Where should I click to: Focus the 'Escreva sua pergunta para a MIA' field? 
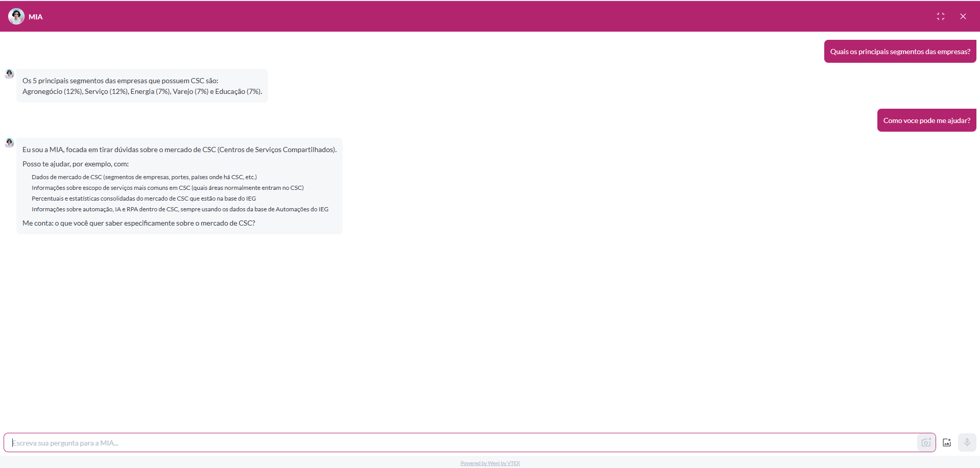tap(460, 442)
